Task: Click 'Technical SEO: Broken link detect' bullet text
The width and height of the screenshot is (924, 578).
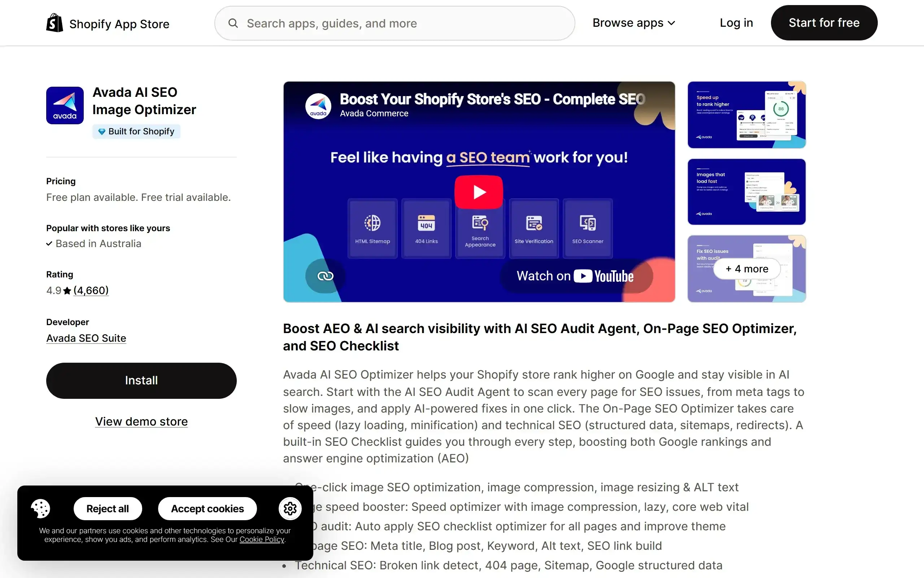Action: point(509,565)
